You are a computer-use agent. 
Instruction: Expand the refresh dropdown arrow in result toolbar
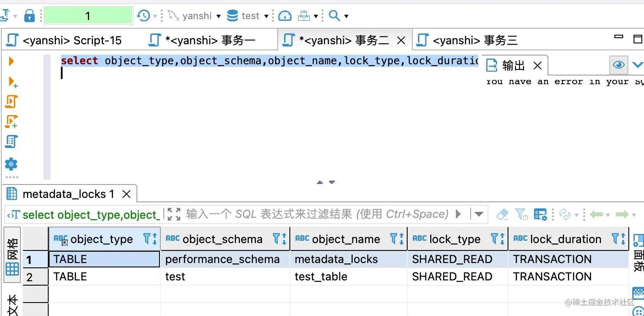[577, 214]
